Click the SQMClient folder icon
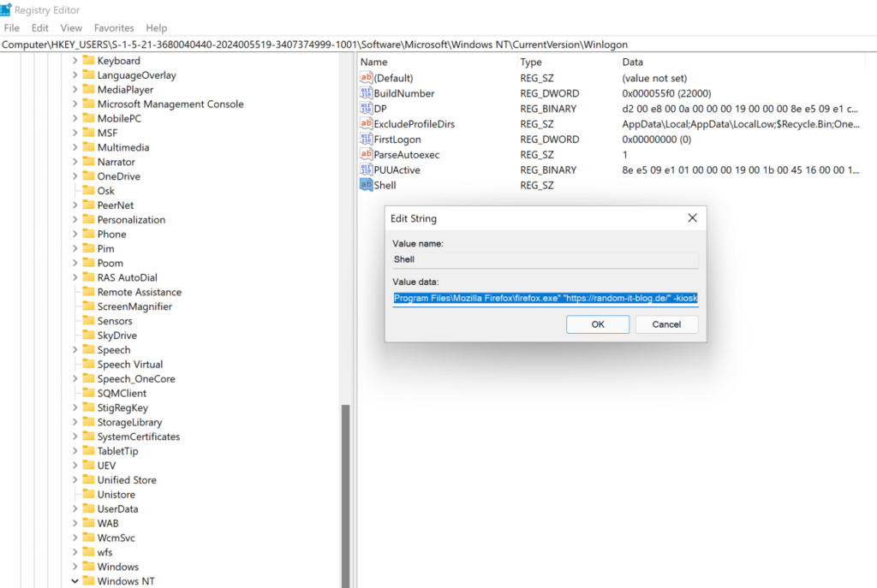 click(88, 393)
